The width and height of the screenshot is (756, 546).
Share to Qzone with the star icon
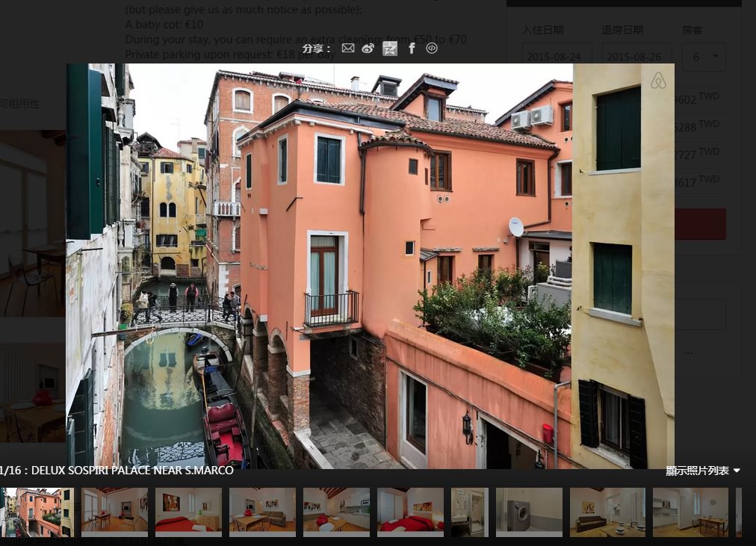pyautogui.click(x=389, y=49)
